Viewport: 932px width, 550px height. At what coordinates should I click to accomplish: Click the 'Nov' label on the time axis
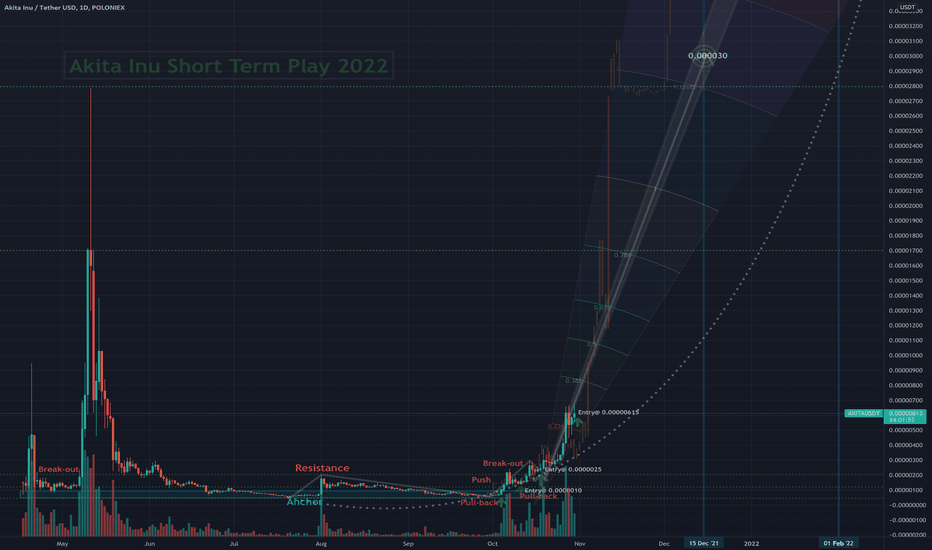pyautogui.click(x=580, y=543)
